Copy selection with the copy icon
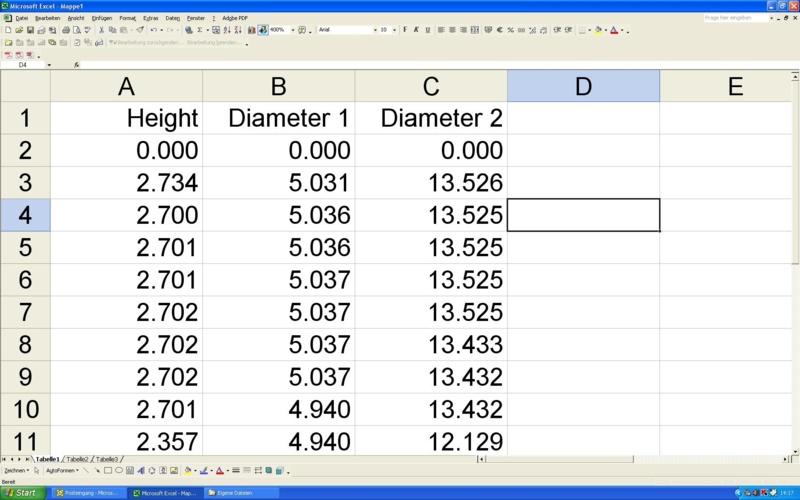The image size is (800, 500). [112, 30]
